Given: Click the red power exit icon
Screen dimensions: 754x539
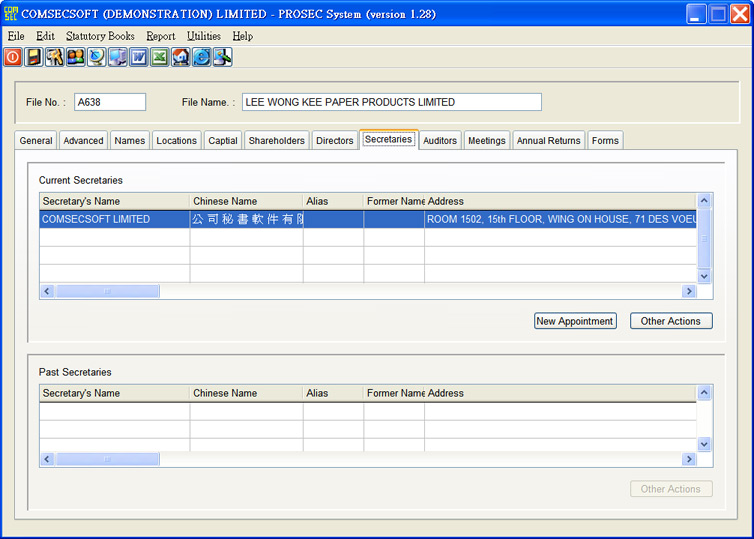Looking at the screenshot, I should click(x=13, y=57).
